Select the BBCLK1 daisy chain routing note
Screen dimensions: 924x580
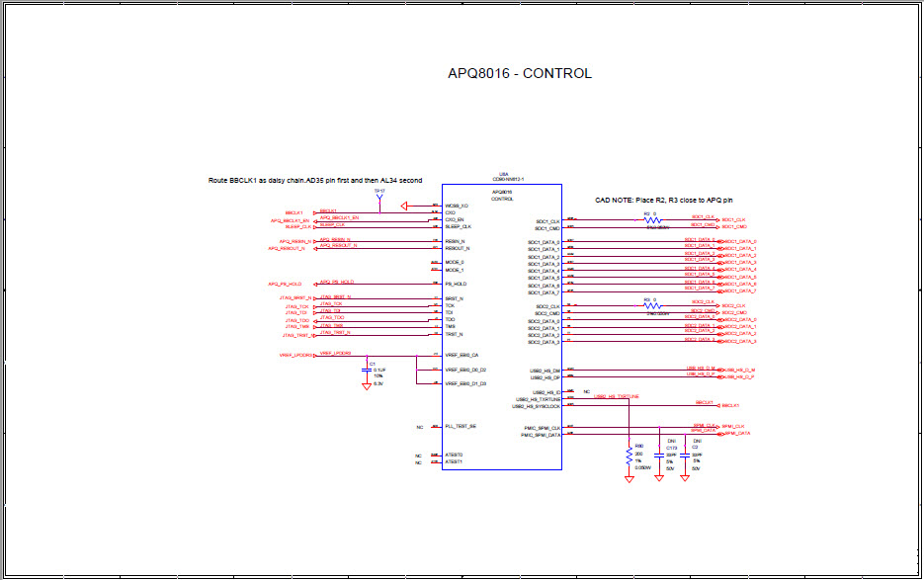pos(314,180)
